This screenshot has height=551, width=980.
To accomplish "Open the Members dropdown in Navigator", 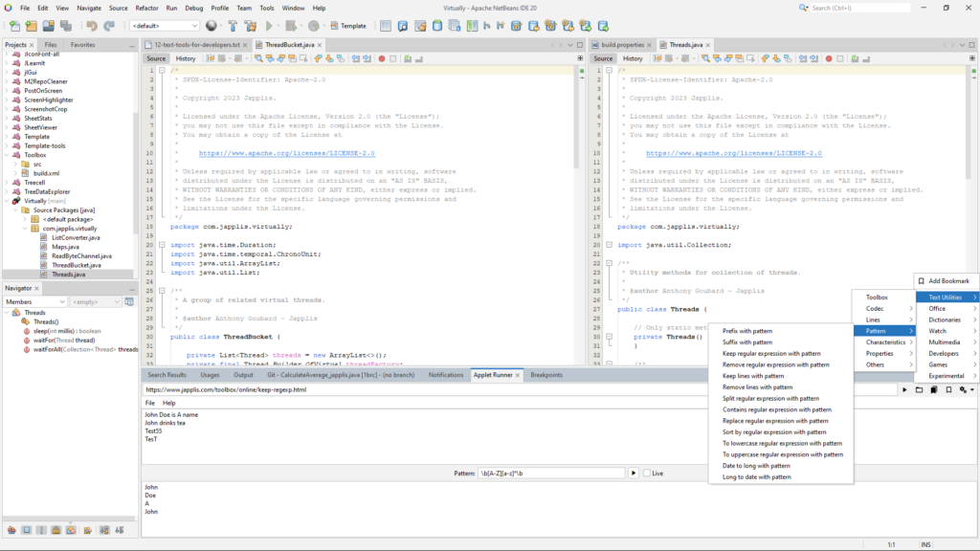I will tap(35, 301).
